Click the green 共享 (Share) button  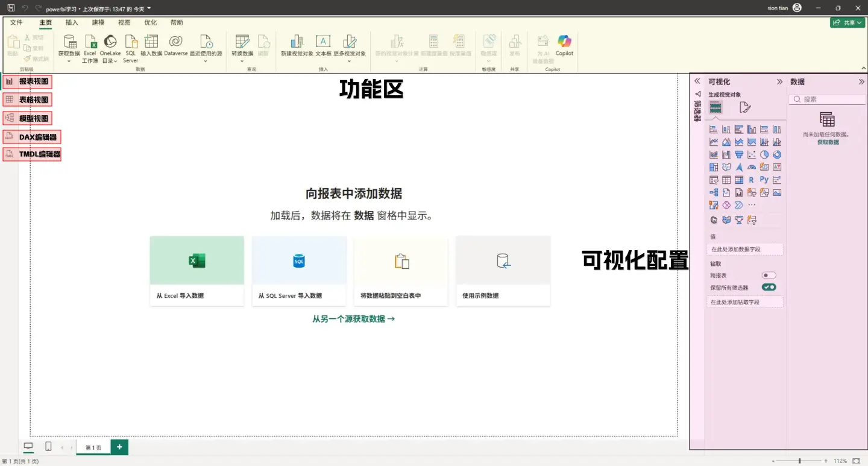(848, 22)
